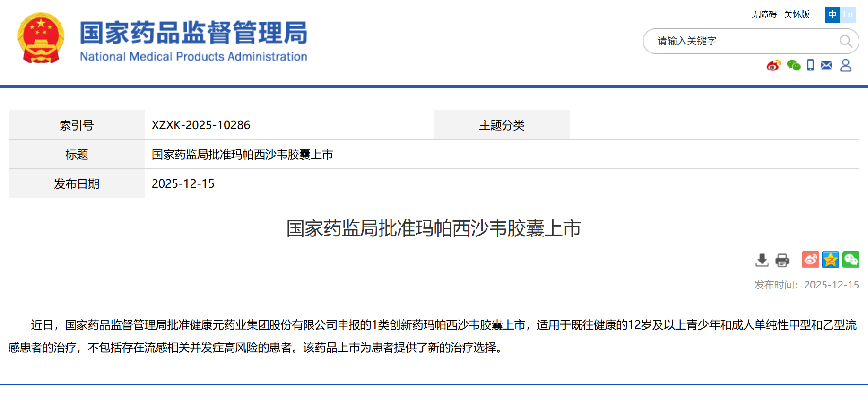Click the national emblem logo
Image resolution: width=868 pixels, height=393 pixels.
[x=41, y=38]
